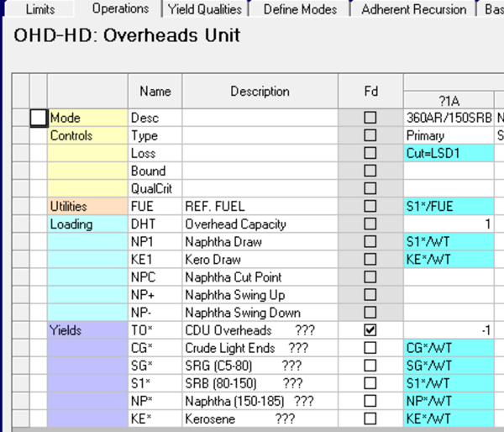Click the Primary Type cell
This screenshot has height=432, width=504.
tap(449, 136)
